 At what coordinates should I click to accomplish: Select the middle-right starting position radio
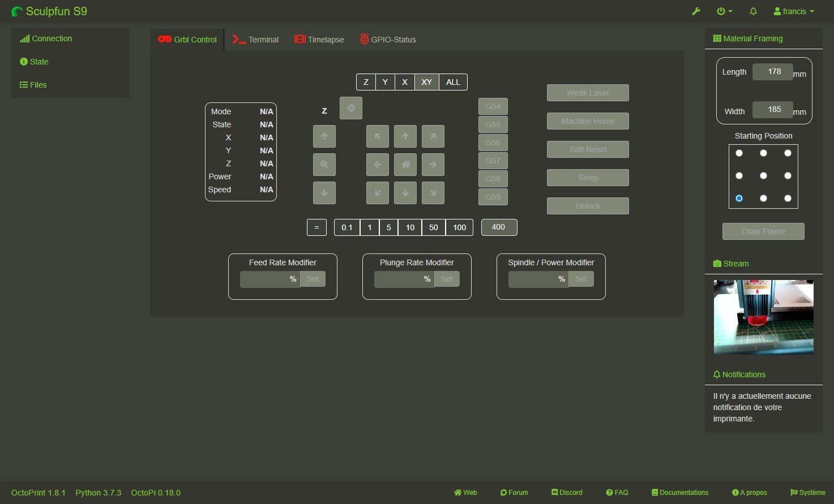tap(788, 175)
